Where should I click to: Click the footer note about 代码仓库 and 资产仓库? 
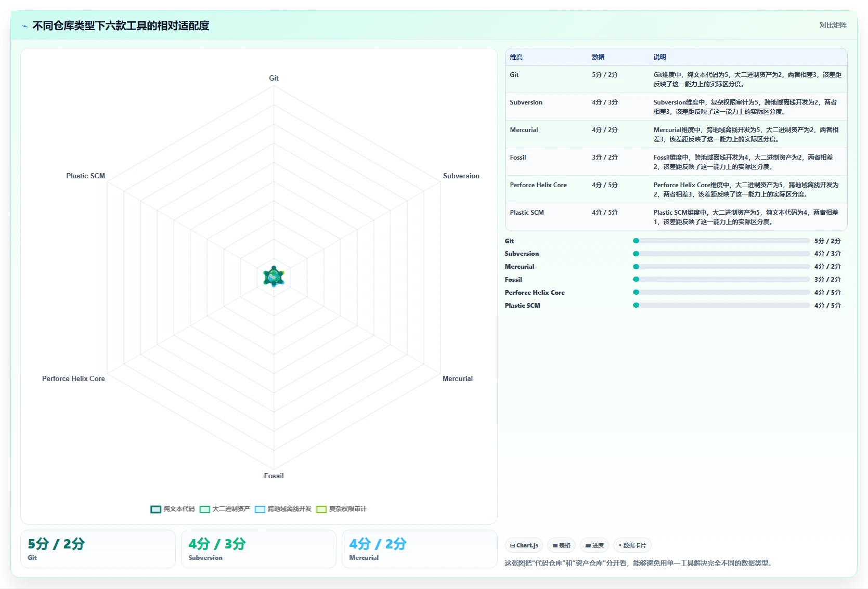[639, 563]
